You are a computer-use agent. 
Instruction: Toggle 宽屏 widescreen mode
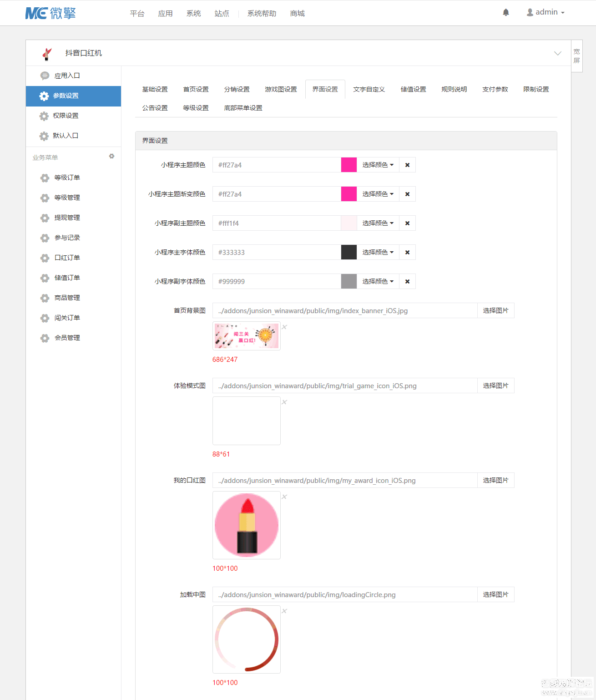coord(576,56)
